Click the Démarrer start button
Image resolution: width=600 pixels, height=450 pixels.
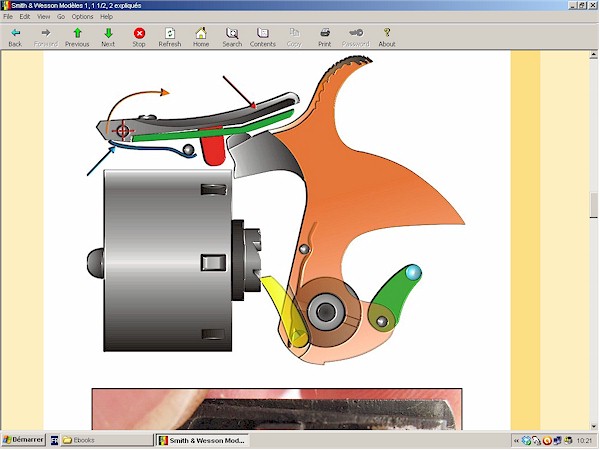[x=23, y=440]
